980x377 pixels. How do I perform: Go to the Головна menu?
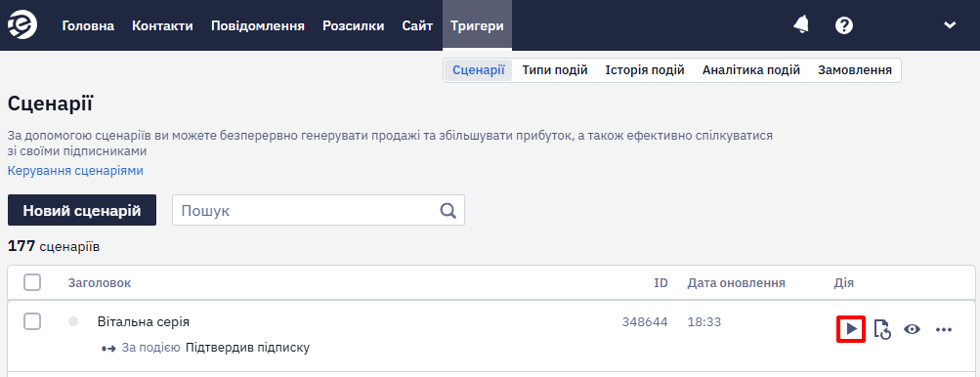point(88,25)
